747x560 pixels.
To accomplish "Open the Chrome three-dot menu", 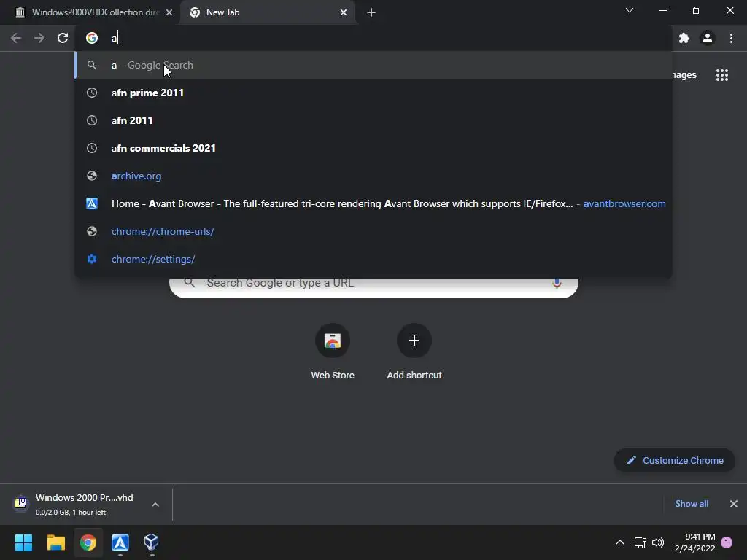I will pos(731,38).
